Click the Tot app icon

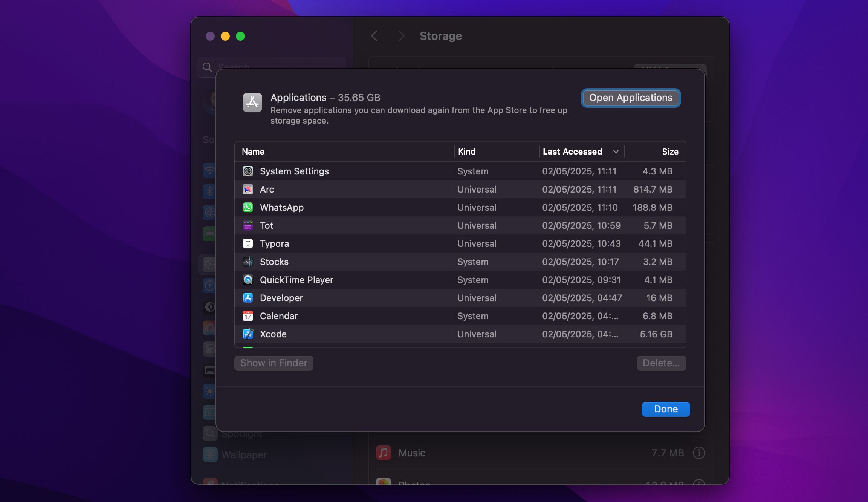click(x=248, y=225)
